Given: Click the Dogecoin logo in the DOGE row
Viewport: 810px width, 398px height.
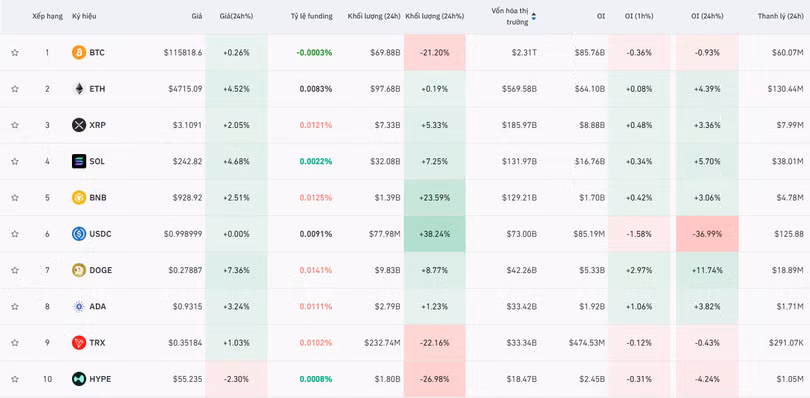Looking at the screenshot, I should (79, 270).
